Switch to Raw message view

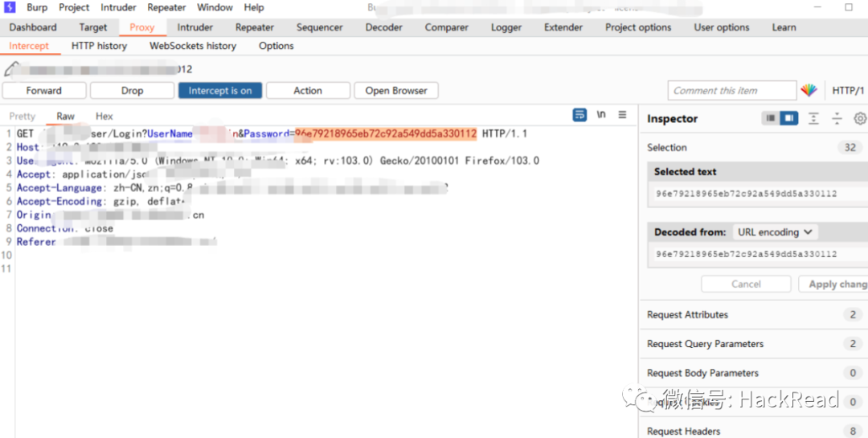65,117
